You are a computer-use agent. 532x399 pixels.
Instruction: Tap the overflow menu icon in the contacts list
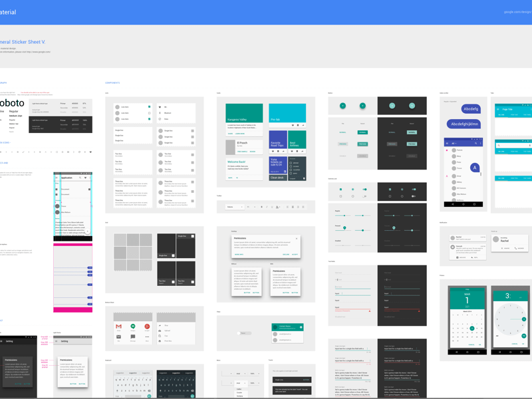(x=480, y=143)
